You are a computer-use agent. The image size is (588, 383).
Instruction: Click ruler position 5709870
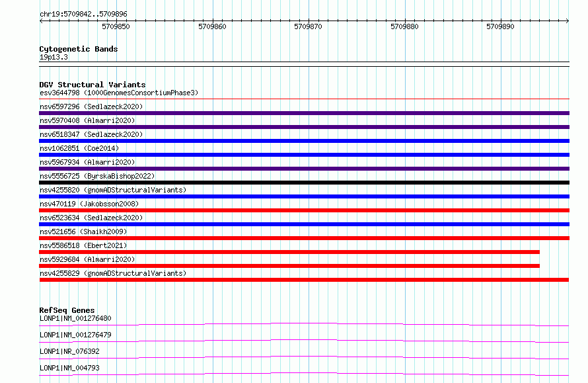coord(308,26)
